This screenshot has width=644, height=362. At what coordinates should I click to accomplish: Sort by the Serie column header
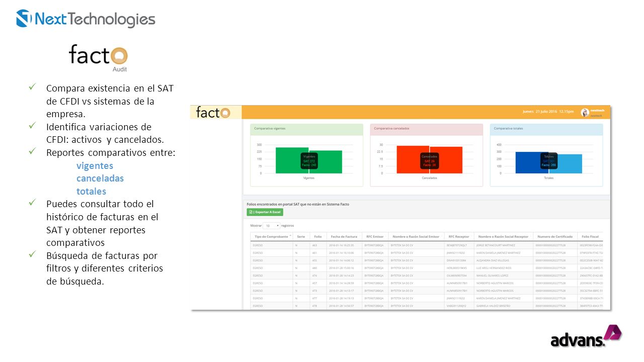point(301,236)
